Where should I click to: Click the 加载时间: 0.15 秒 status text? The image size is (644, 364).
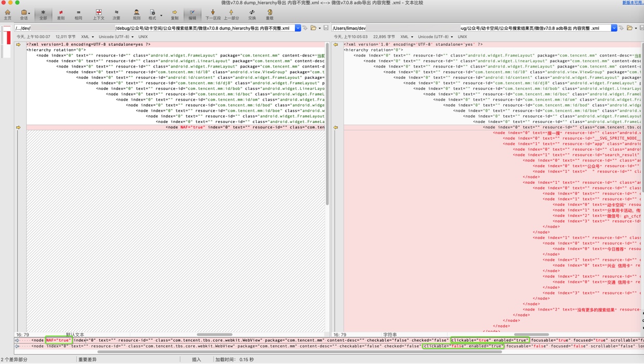[x=234, y=359]
